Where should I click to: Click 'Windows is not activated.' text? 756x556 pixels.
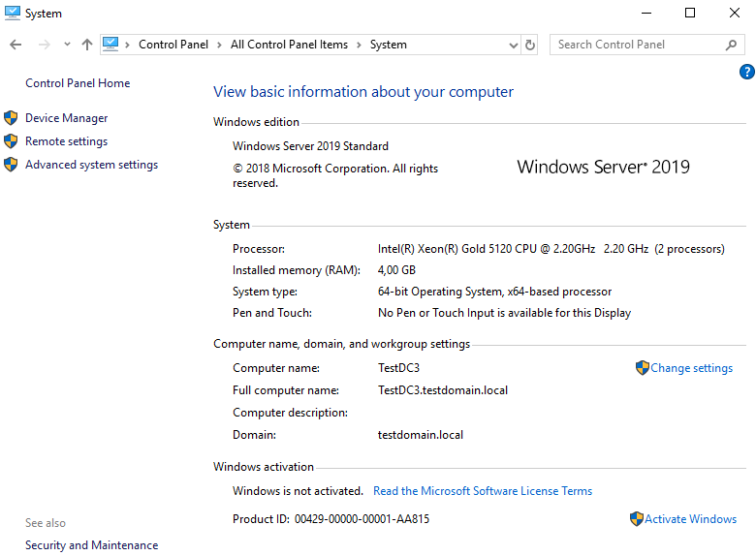tap(298, 491)
